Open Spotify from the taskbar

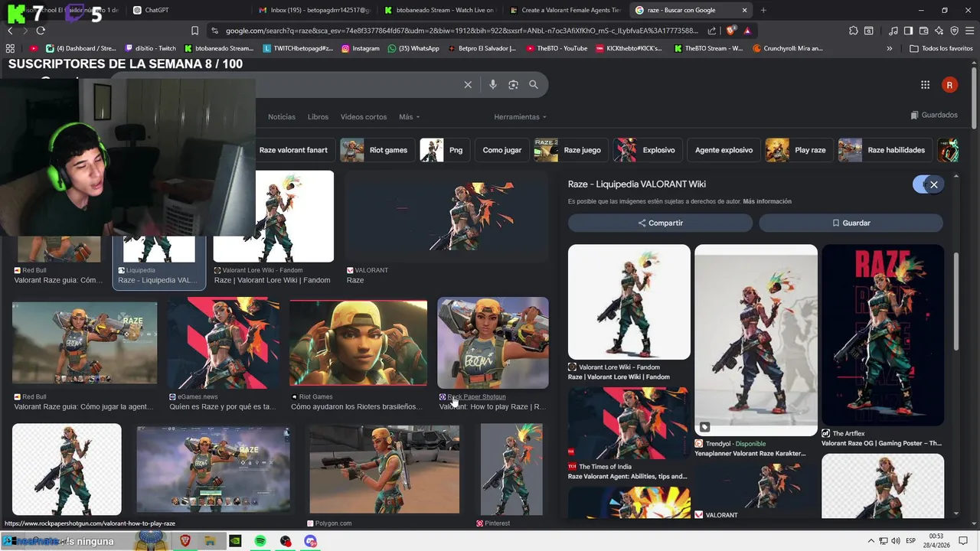(x=260, y=541)
